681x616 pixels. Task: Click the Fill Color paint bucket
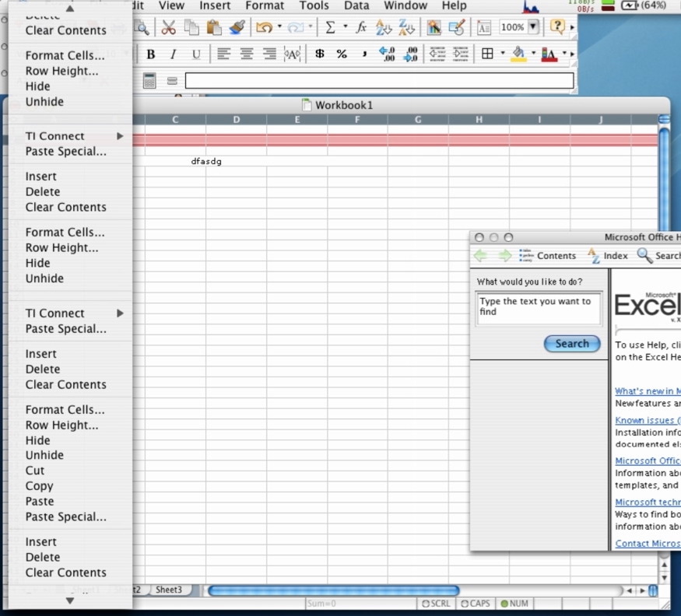[518, 54]
